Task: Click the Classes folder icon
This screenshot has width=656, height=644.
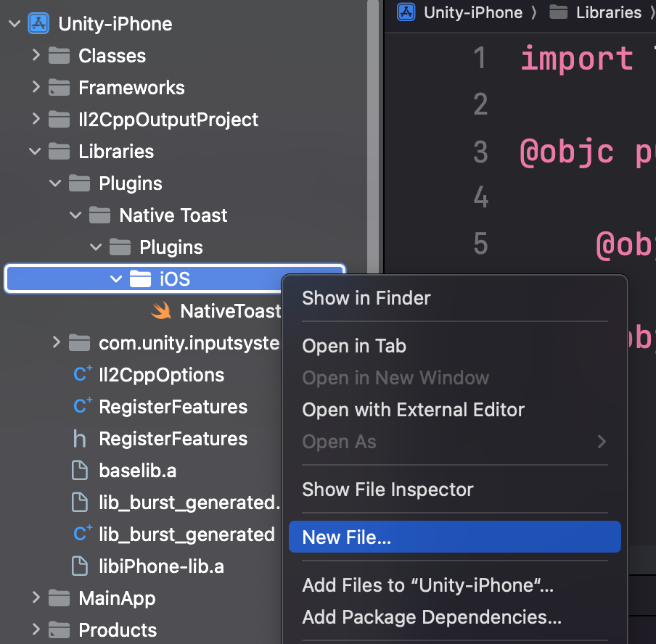Action: pos(59,56)
